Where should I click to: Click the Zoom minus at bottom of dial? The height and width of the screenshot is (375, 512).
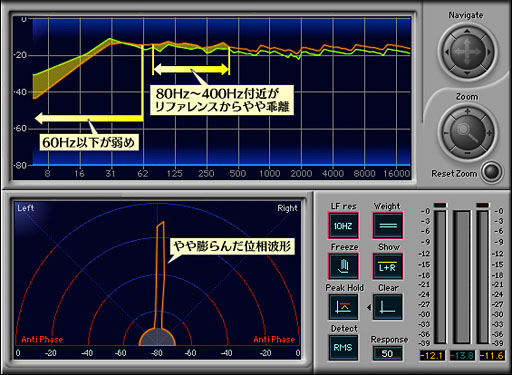pos(467,153)
